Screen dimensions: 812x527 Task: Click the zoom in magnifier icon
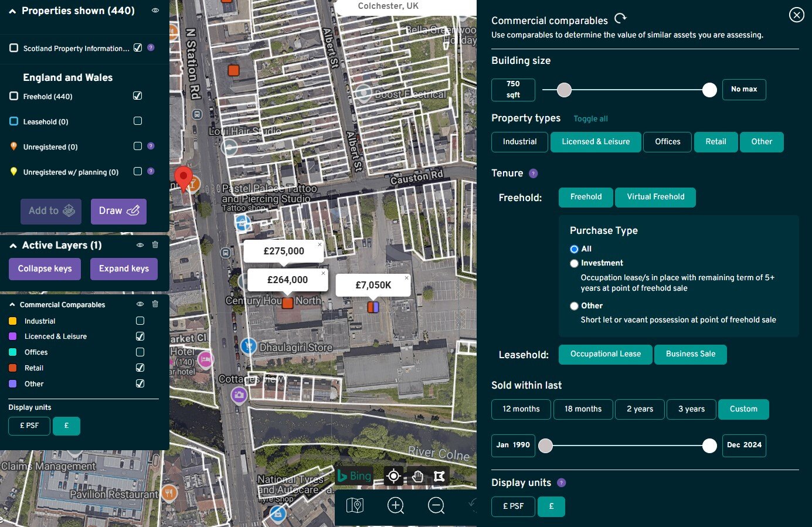coord(396,505)
